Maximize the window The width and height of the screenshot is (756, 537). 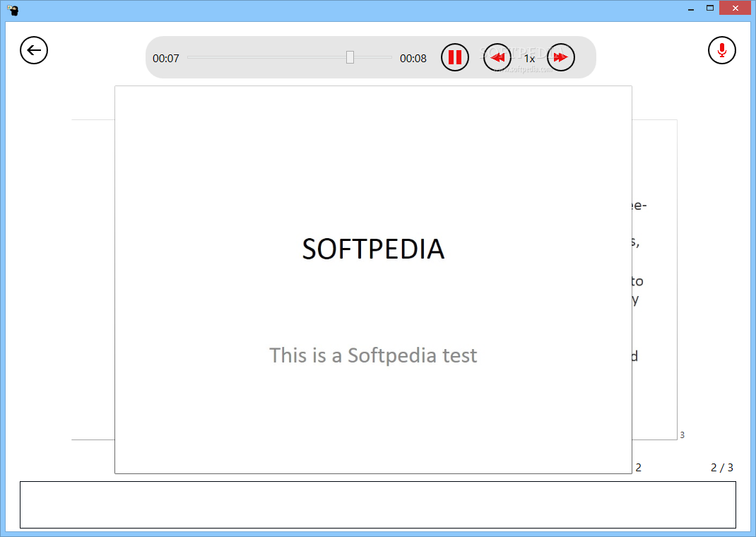pos(709,8)
